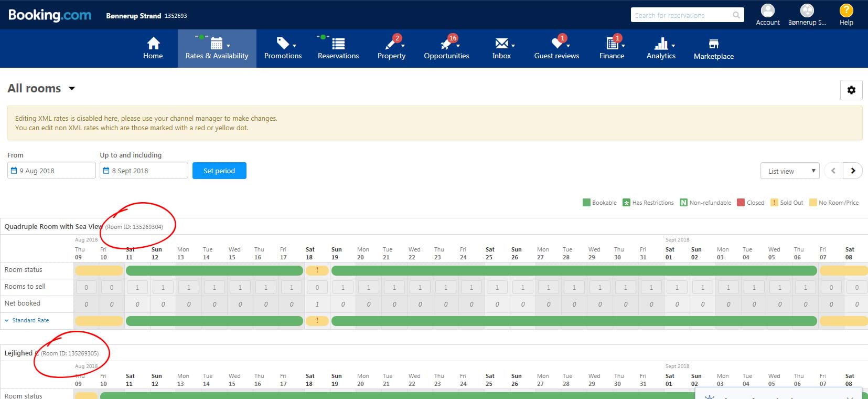Click the Guest reviews heart icon
The height and width of the screenshot is (399, 868).
pos(556,43)
